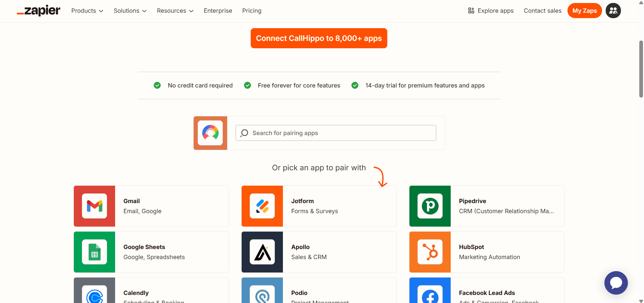Click the scrollbar down arrow
644x303 pixels.
[x=641, y=301]
